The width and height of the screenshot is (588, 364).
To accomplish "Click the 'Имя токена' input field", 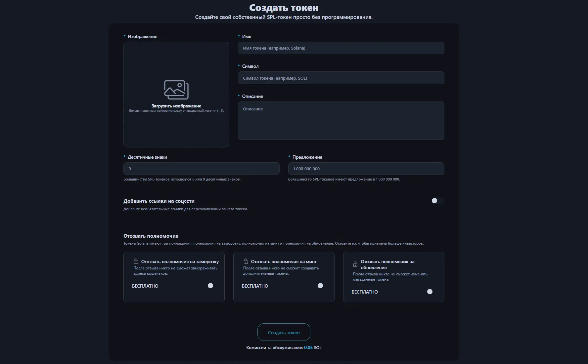I will [341, 48].
